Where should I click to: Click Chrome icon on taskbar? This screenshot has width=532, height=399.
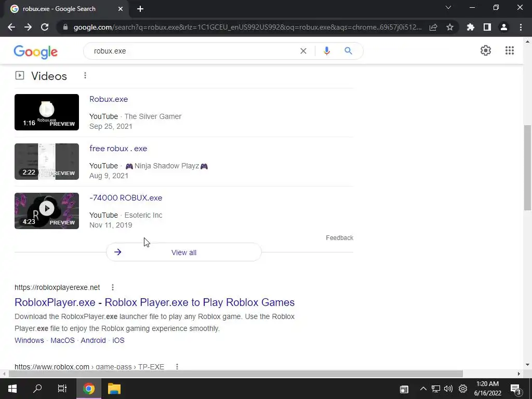[89, 389]
